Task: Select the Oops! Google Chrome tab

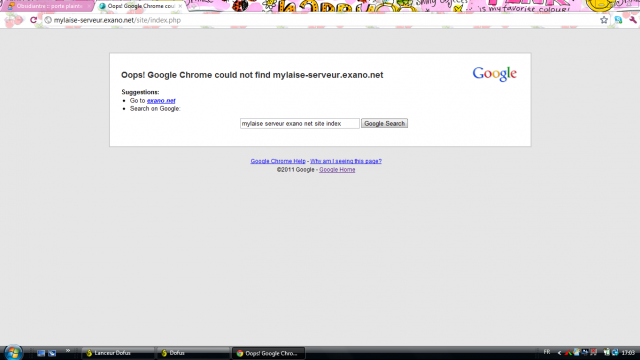Action: coord(140,6)
